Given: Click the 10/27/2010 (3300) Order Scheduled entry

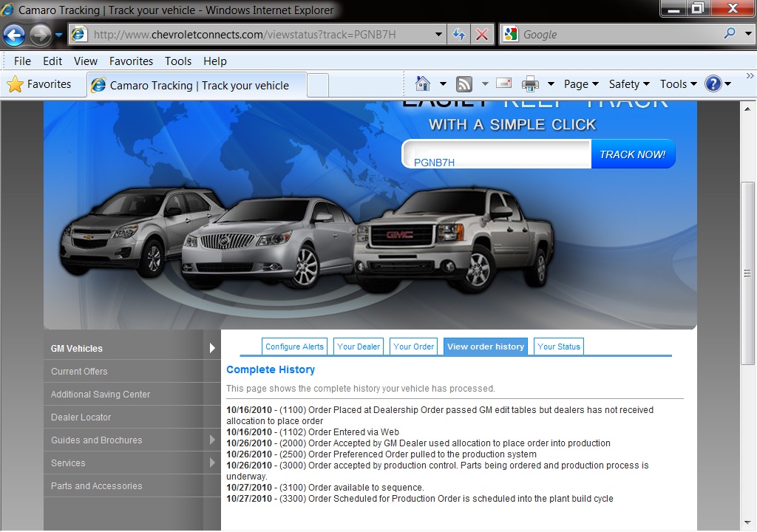Looking at the screenshot, I should [420, 499].
